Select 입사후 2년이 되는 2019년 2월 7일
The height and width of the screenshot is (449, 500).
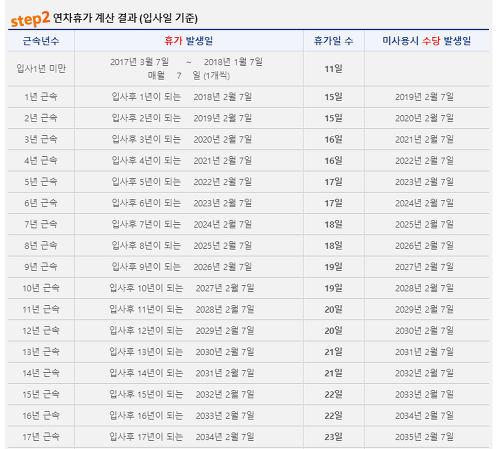[x=182, y=118]
